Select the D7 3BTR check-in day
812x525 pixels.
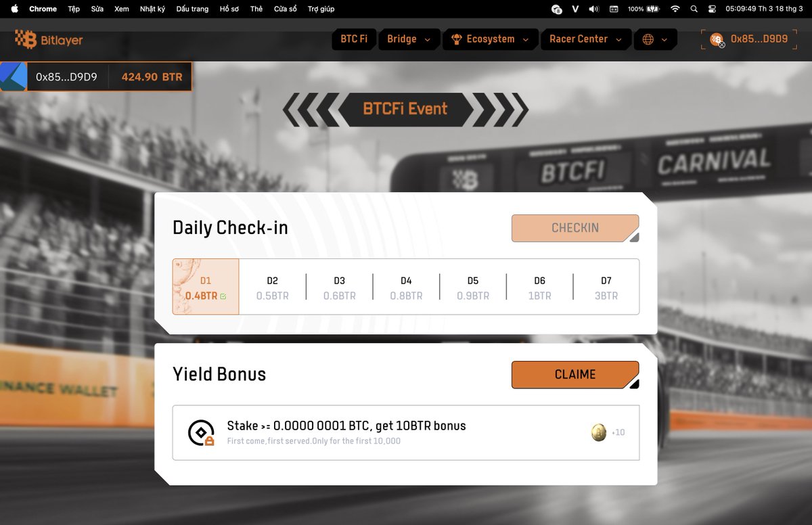(x=606, y=288)
